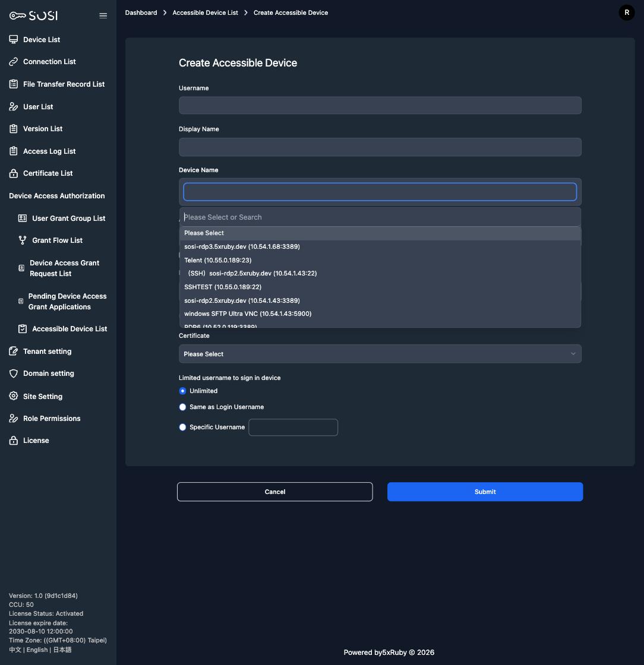Click Create Accessible Device breadcrumb text
The height and width of the screenshot is (665, 644).
pos(291,12)
